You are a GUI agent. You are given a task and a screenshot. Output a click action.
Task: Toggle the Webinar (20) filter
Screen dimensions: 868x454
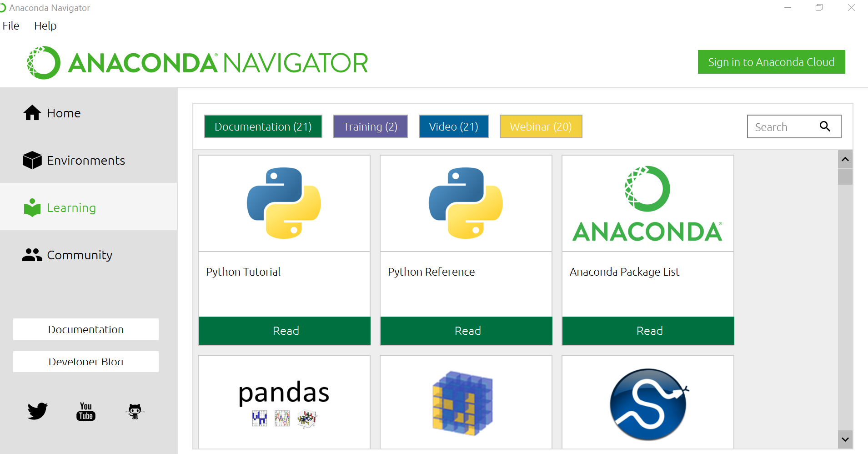click(541, 126)
